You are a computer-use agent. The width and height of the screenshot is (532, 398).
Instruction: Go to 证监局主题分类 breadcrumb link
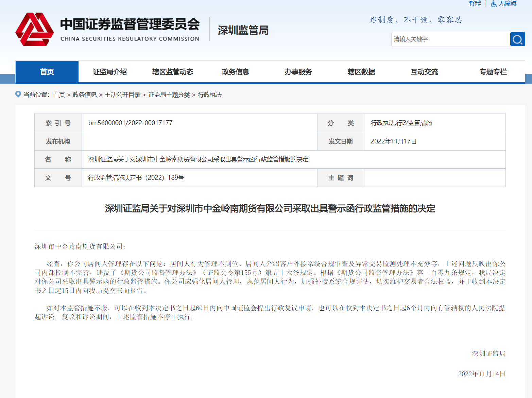click(169, 95)
